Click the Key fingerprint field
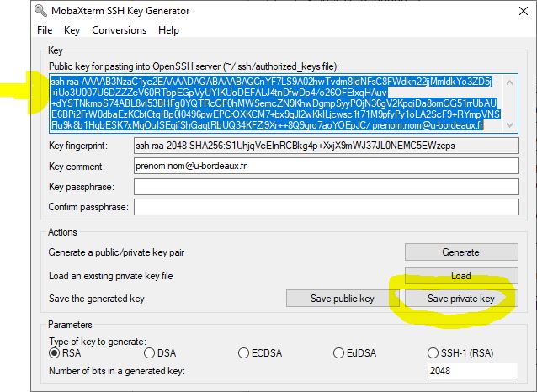The height and width of the screenshot is (392, 537). 327,146
